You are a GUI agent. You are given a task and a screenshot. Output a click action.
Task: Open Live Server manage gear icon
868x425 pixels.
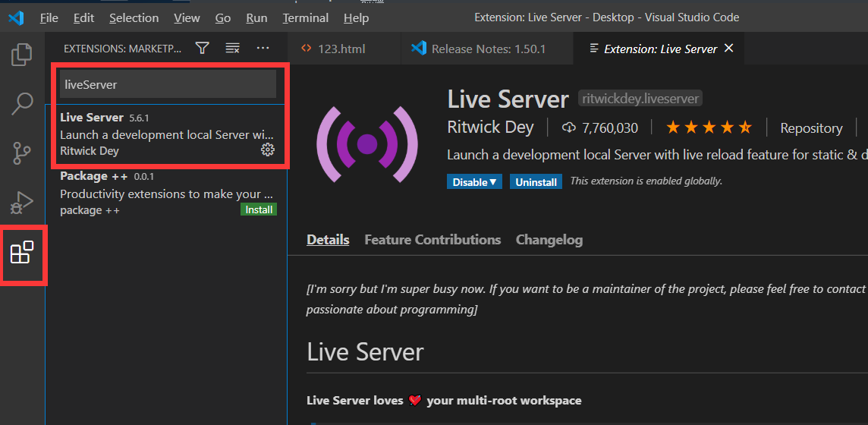click(x=268, y=150)
